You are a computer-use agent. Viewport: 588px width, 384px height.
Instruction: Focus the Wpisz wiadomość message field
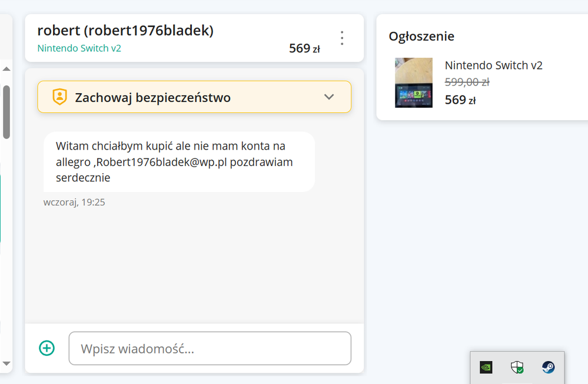click(210, 348)
